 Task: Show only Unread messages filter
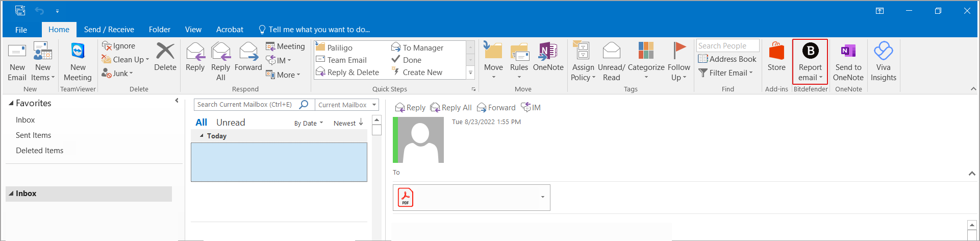coord(231,123)
